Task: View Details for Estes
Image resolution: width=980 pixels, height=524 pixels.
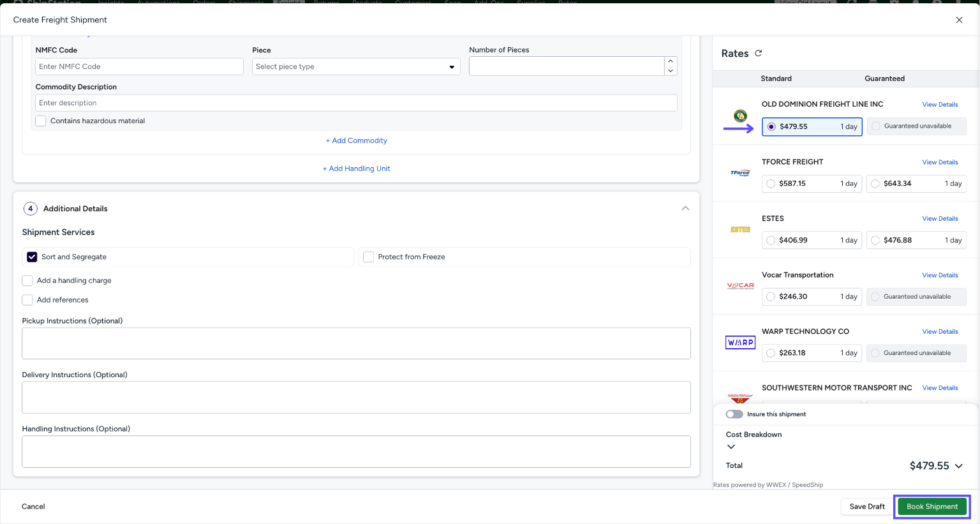Action: (x=940, y=219)
